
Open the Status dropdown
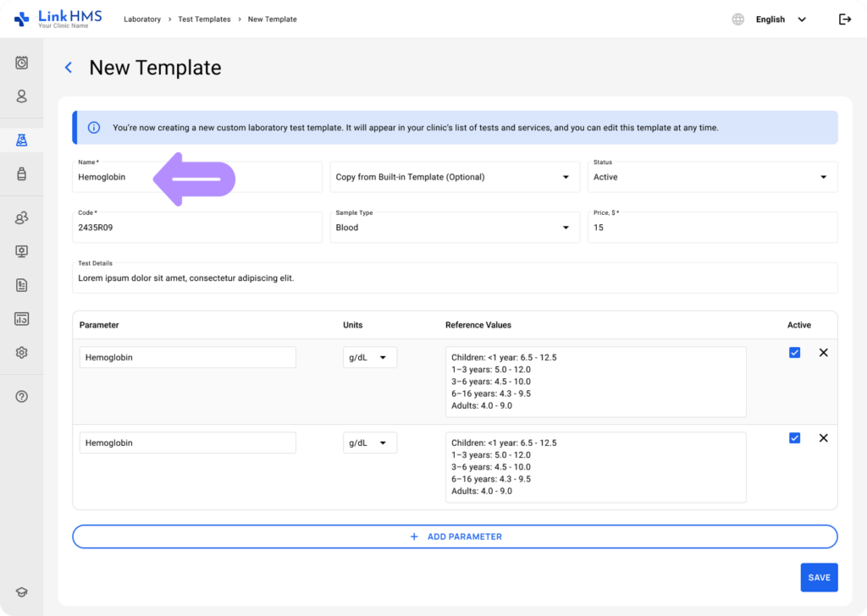(712, 177)
